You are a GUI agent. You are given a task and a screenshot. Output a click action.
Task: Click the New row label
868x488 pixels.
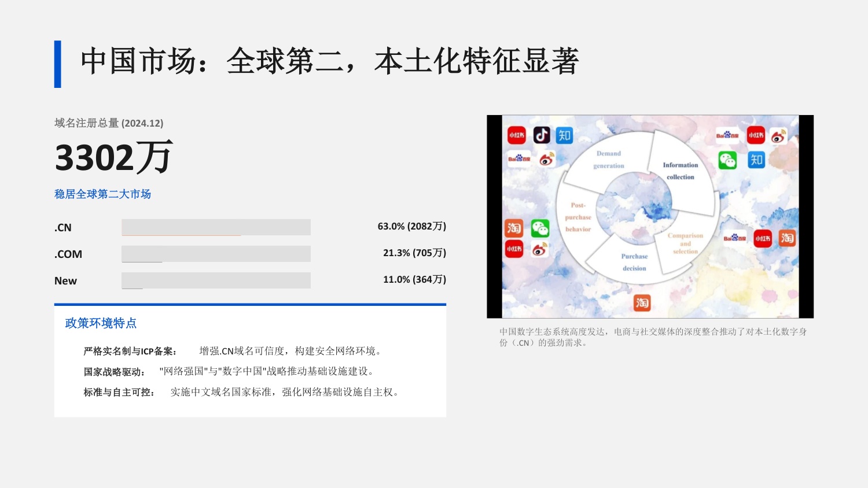pyautogui.click(x=65, y=281)
